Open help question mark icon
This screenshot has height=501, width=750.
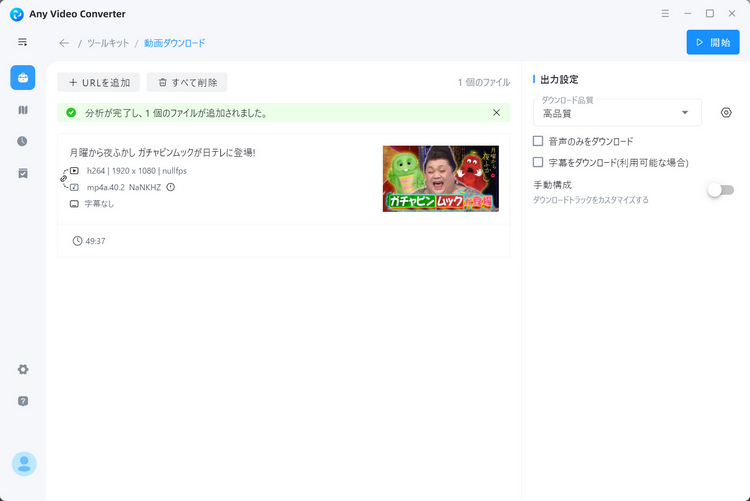pyautogui.click(x=22, y=401)
